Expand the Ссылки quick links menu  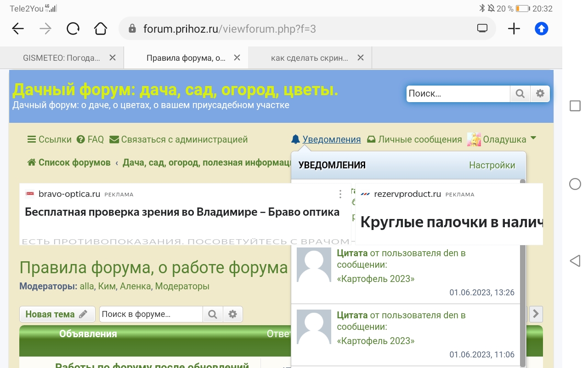tap(50, 139)
